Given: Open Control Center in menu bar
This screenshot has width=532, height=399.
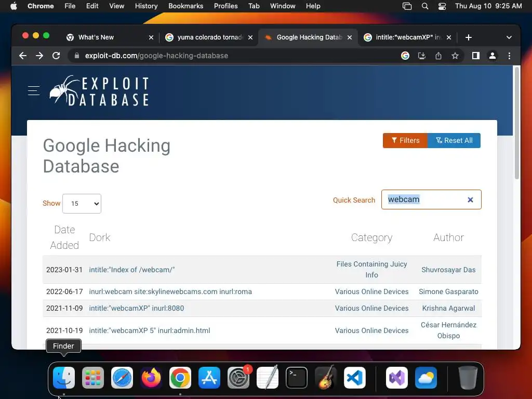Looking at the screenshot, I should [442, 6].
